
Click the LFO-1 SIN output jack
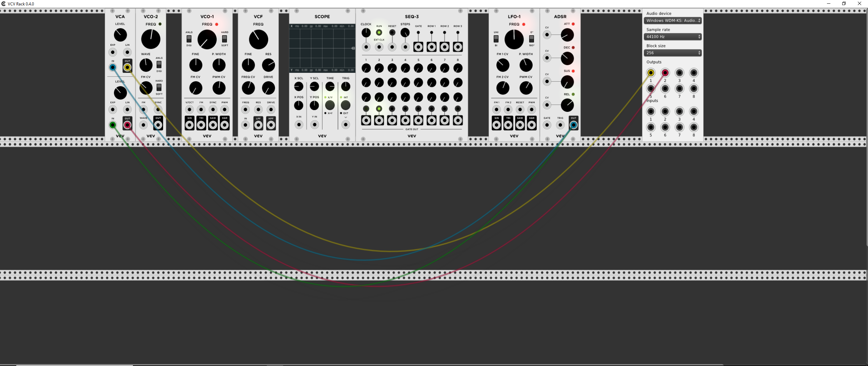click(496, 125)
